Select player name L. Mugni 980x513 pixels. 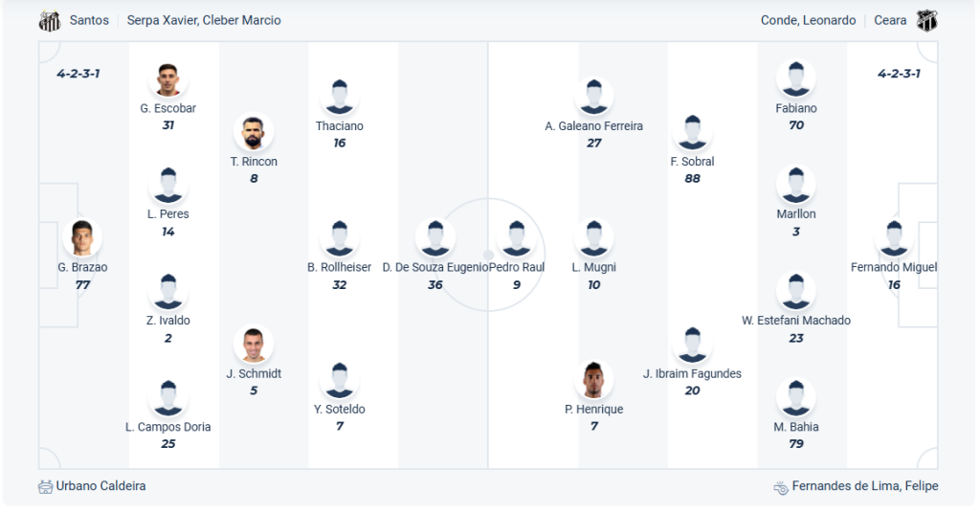(x=594, y=267)
